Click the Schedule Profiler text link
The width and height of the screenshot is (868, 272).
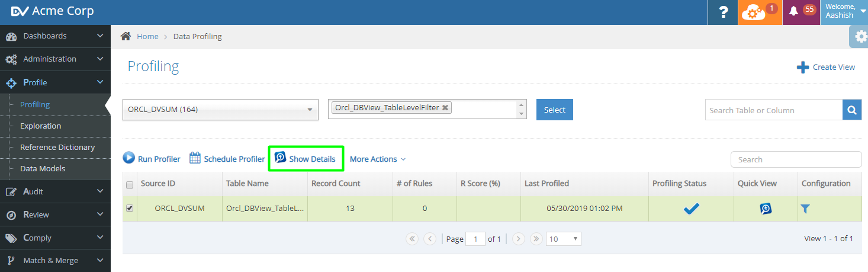[x=234, y=159]
